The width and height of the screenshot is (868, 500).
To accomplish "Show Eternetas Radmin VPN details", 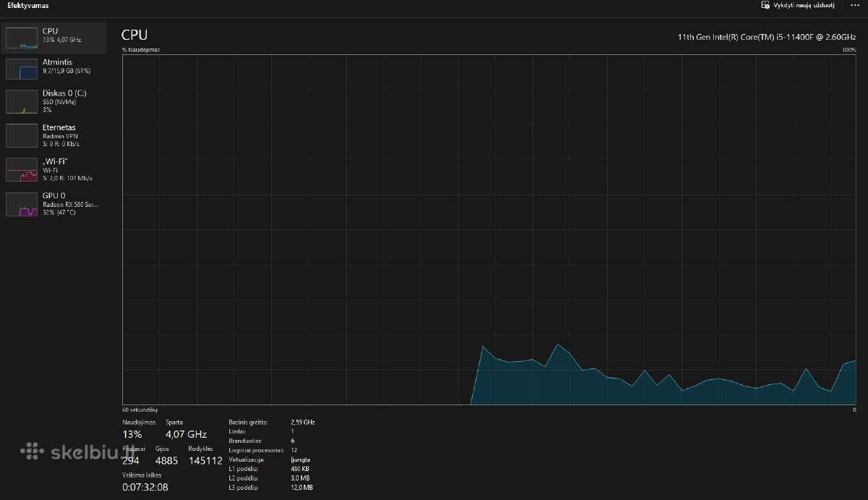I will (56, 135).
